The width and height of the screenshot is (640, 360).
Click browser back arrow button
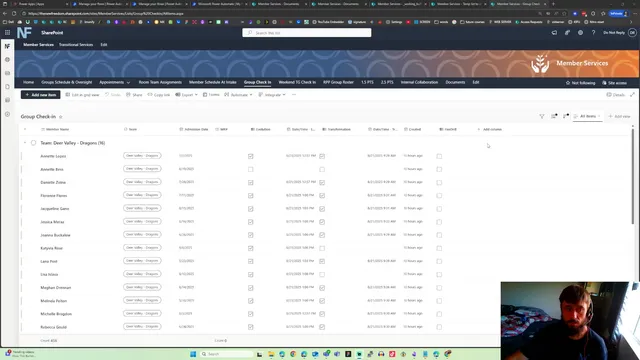[5, 13]
